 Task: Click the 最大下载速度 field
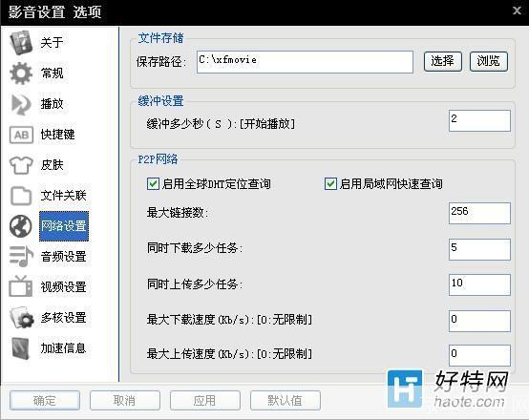click(x=479, y=322)
